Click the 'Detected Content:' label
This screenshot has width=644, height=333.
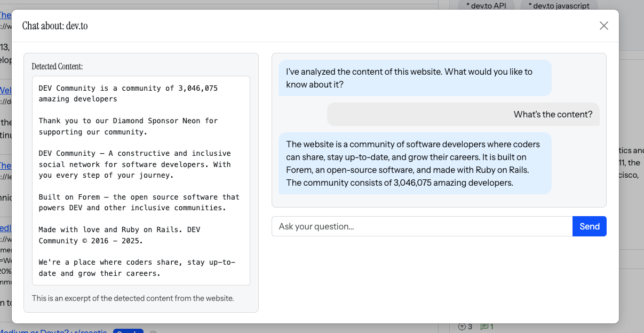(57, 67)
